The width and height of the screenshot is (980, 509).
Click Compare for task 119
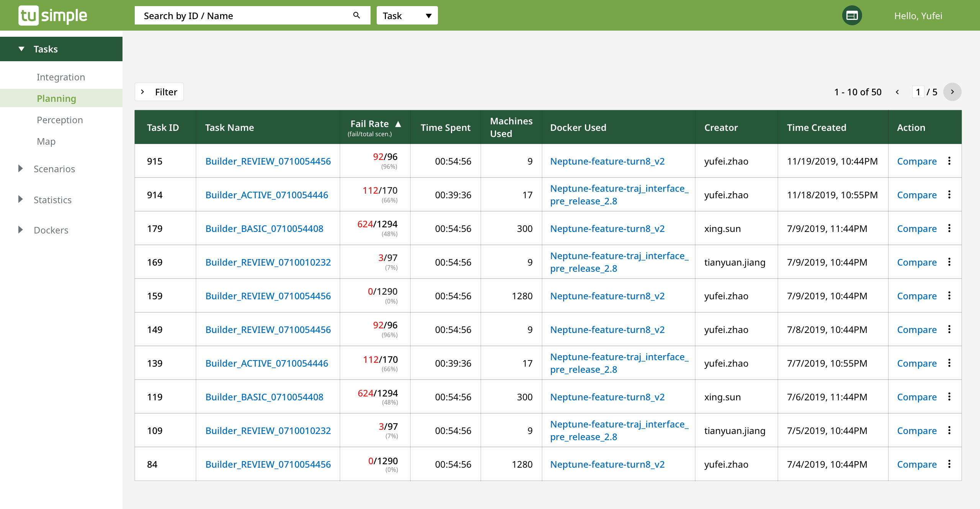[x=917, y=397]
